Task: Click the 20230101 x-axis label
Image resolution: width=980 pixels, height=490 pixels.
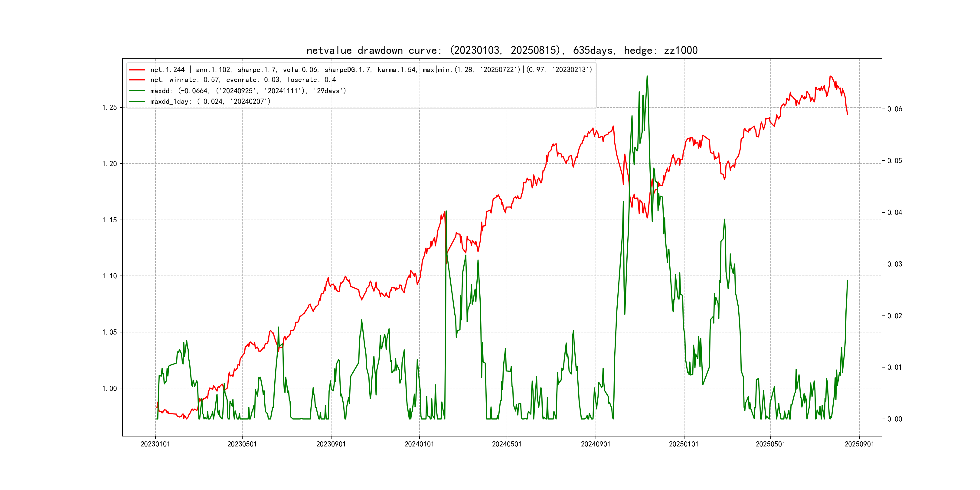Action: pyautogui.click(x=155, y=444)
